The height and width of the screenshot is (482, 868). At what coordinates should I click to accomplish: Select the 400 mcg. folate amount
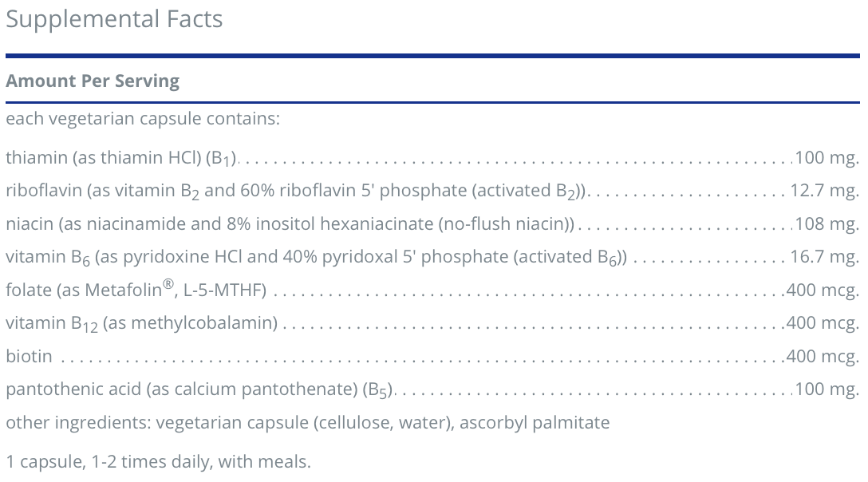click(823, 290)
